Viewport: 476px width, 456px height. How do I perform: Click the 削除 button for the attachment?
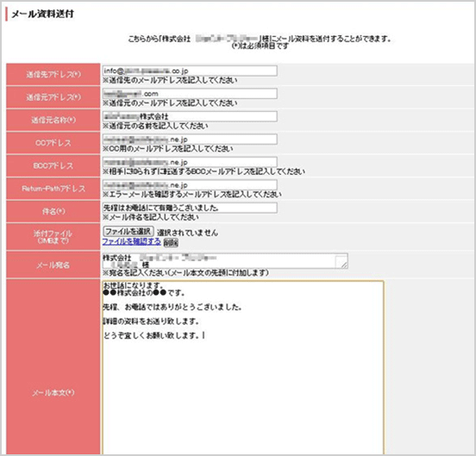pos(171,242)
